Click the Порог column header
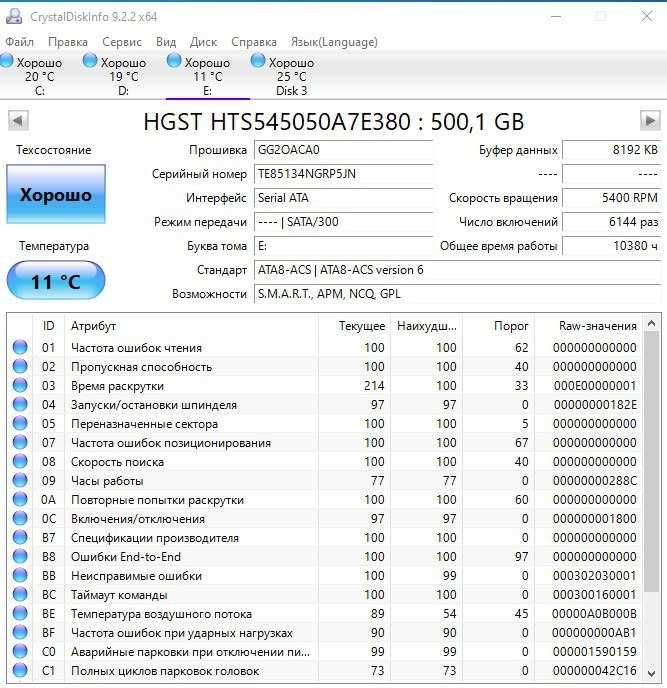Screen dimensions: 667x688 (x=498, y=326)
